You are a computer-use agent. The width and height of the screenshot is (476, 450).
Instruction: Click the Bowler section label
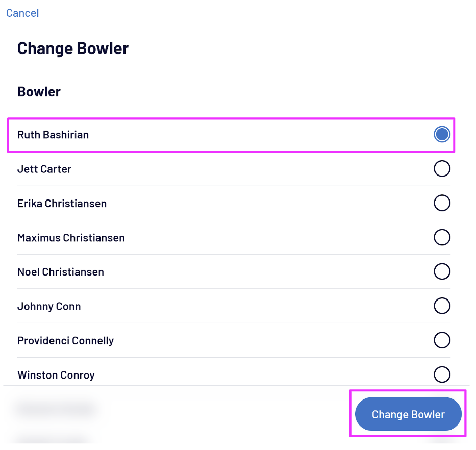pyautogui.click(x=39, y=92)
